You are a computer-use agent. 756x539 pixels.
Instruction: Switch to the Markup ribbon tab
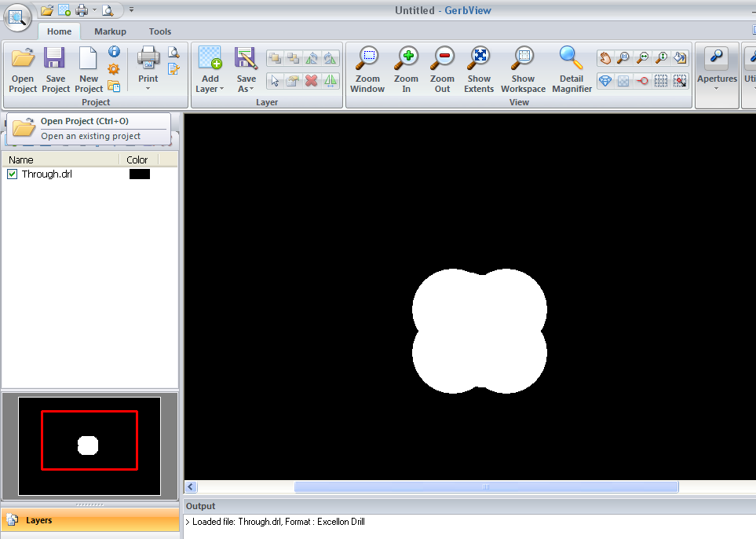point(110,31)
